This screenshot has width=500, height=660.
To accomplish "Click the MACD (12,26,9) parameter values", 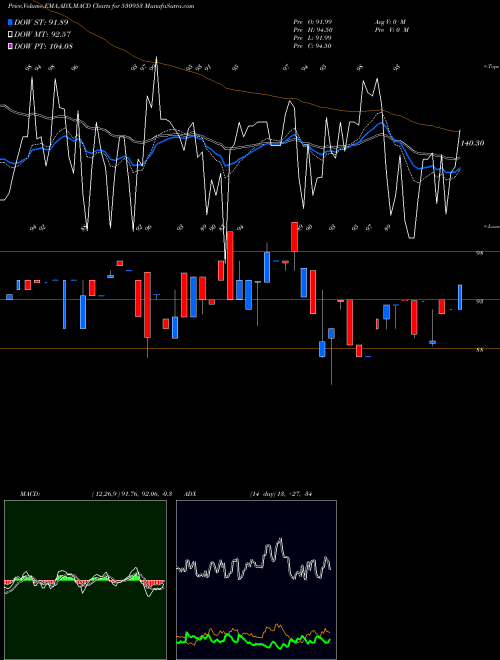I will coord(131,494).
